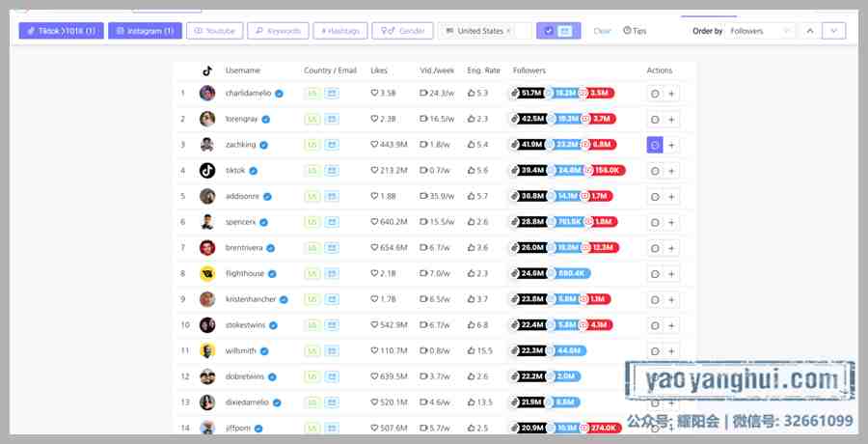Open the Gender filter dropdown
The image size is (868, 444).
pos(402,31)
